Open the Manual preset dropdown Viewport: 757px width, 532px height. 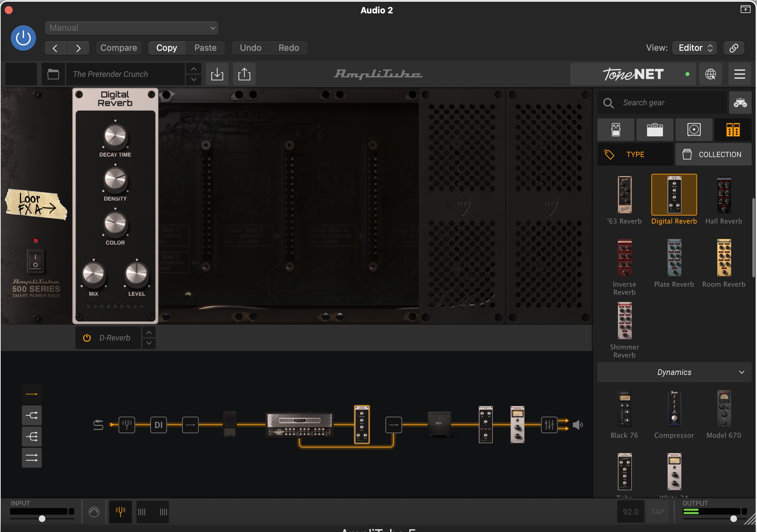click(132, 28)
